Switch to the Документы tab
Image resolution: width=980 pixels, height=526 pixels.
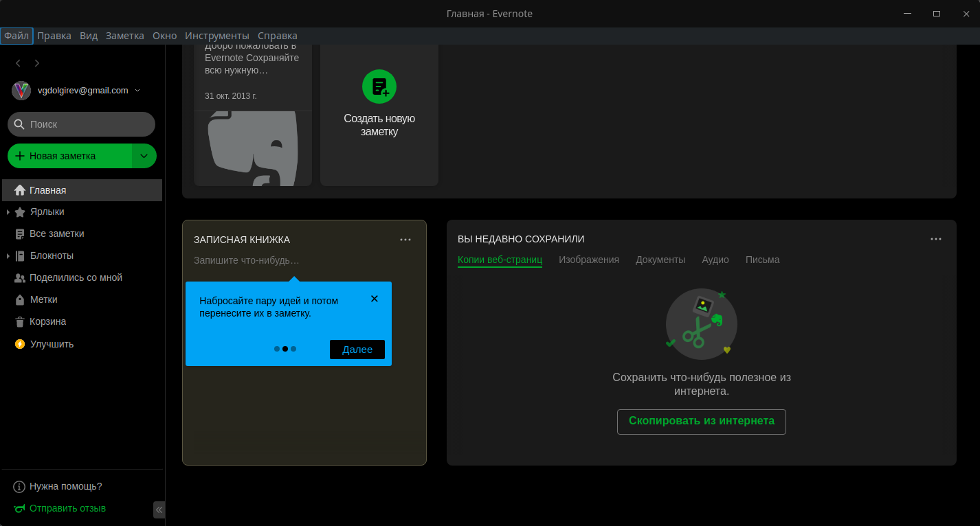660,260
